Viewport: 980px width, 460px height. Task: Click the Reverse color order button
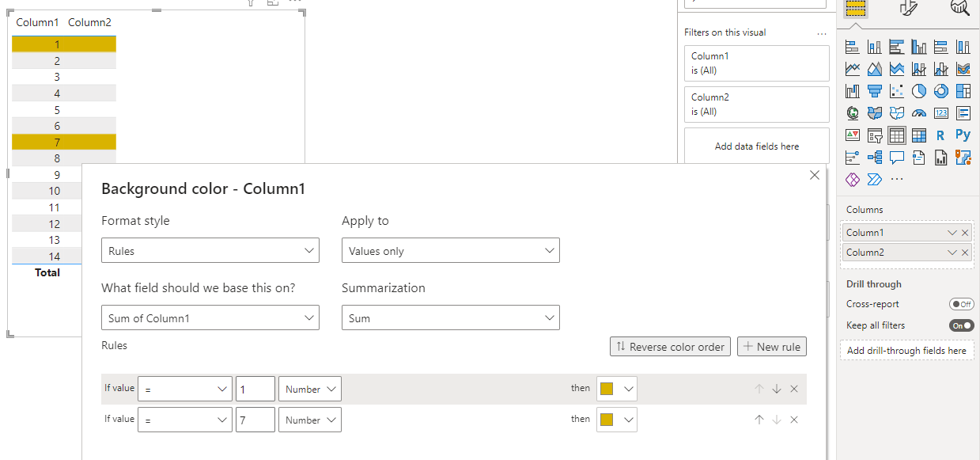(671, 347)
